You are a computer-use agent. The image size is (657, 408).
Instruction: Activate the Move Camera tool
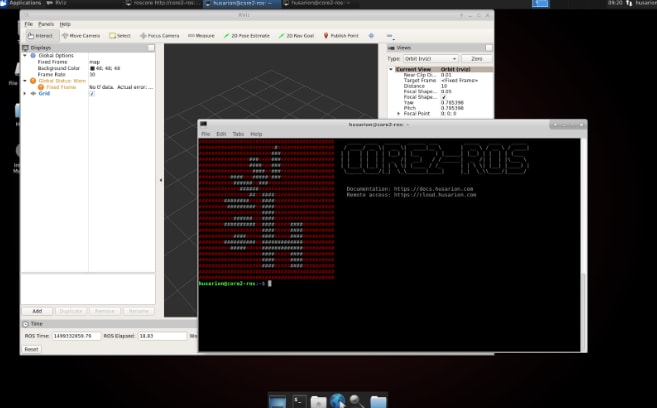pyautogui.click(x=81, y=36)
